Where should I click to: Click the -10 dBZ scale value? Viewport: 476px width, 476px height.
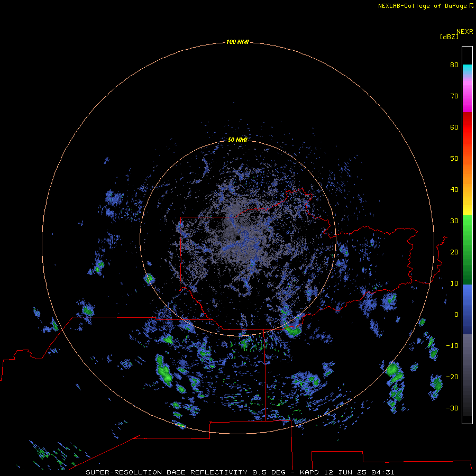pyautogui.click(x=452, y=345)
